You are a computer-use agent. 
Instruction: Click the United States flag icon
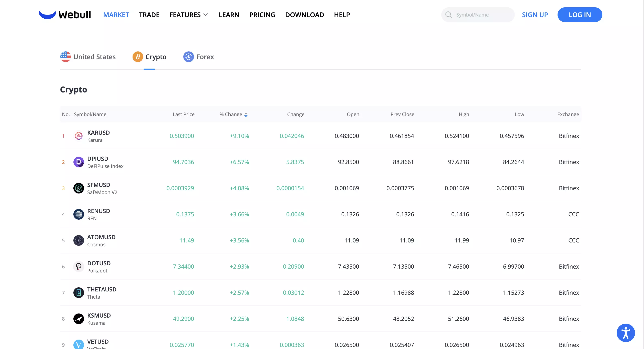(65, 57)
